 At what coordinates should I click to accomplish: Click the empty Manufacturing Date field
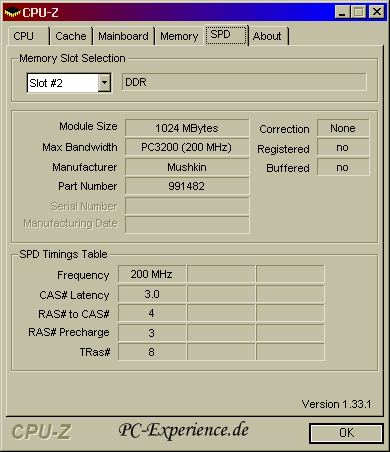187,225
